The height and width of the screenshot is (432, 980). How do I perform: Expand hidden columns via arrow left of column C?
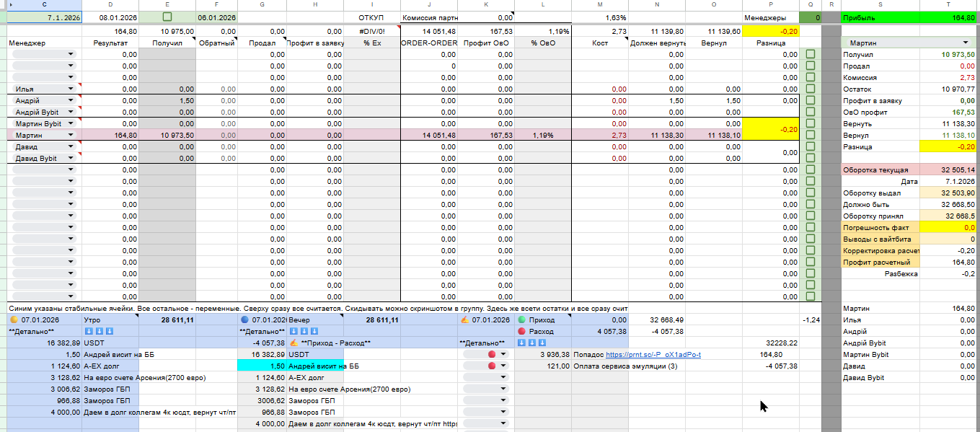click(x=10, y=4)
